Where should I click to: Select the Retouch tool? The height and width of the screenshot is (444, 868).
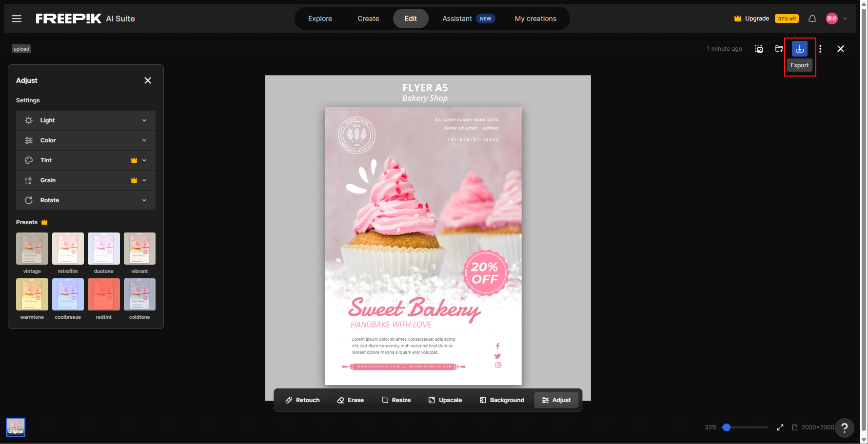pyautogui.click(x=302, y=400)
